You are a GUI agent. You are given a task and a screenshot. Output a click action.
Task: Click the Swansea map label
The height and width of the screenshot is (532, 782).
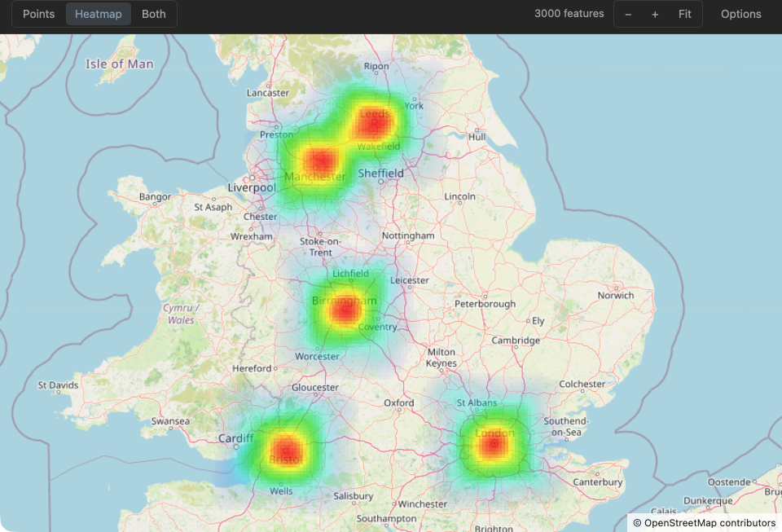coord(170,421)
